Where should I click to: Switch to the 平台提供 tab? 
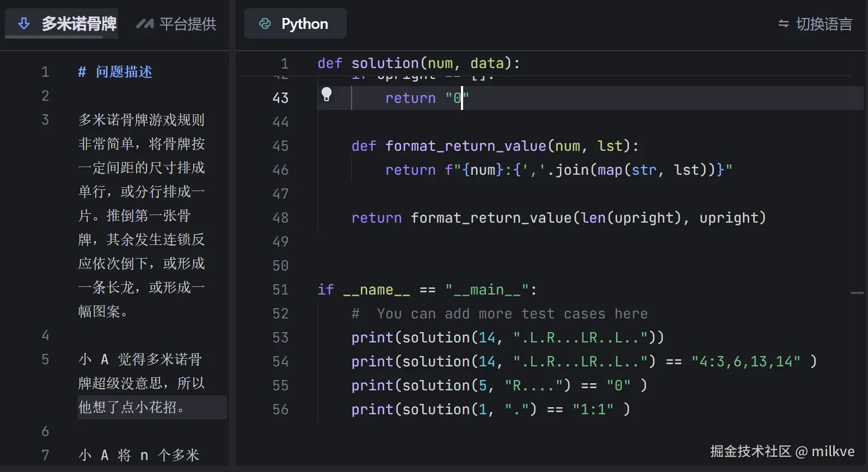tap(176, 24)
